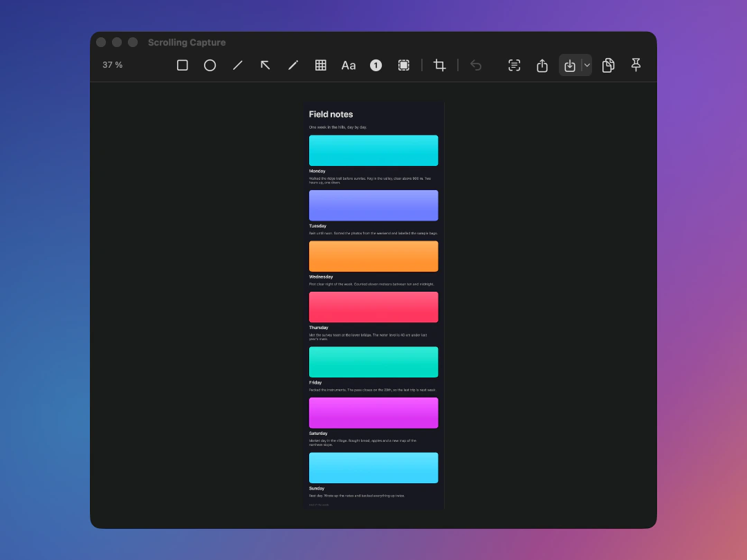Copy the capture to clipboard

pyautogui.click(x=608, y=65)
